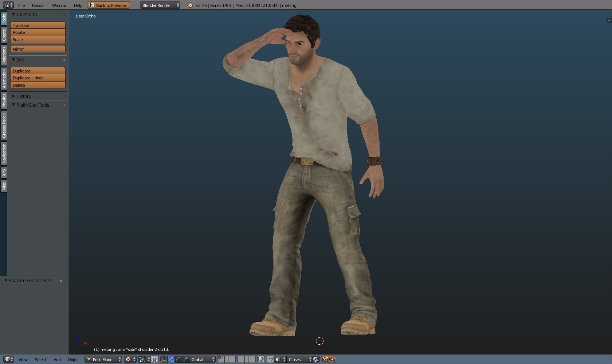Click the 'User Ortho' view label
The height and width of the screenshot is (364, 612).
point(86,16)
